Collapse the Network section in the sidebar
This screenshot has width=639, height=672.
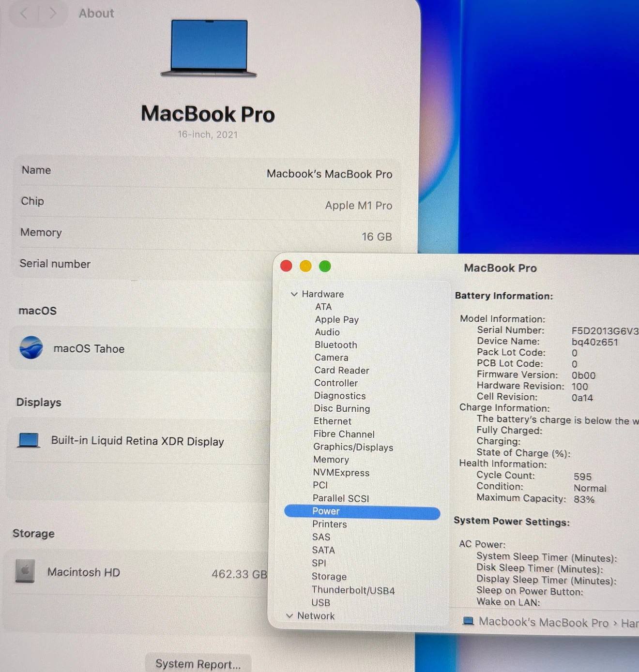(x=289, y=615)
